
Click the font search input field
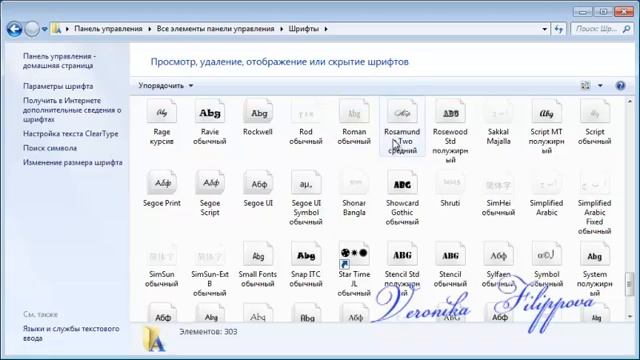(597, 29)
